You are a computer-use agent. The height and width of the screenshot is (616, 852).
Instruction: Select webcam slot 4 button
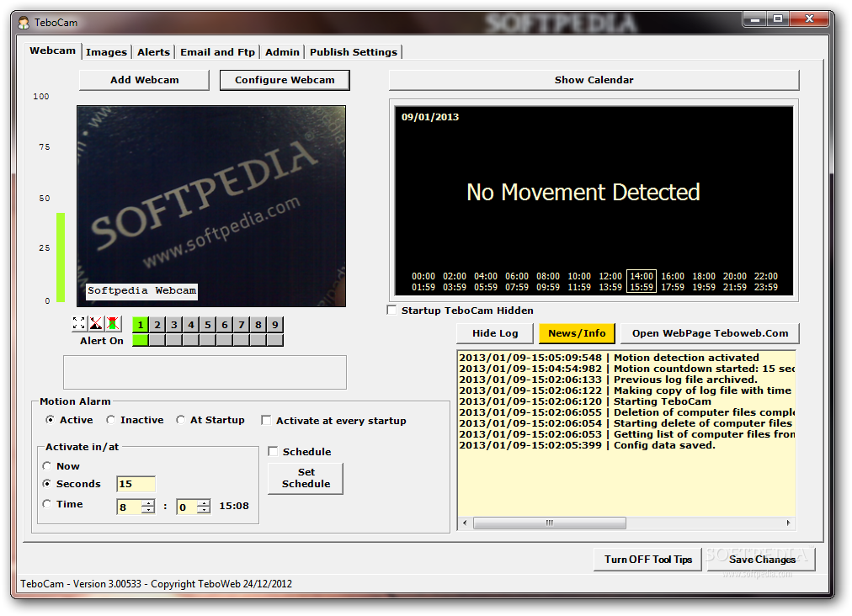(x=191, y=325)
